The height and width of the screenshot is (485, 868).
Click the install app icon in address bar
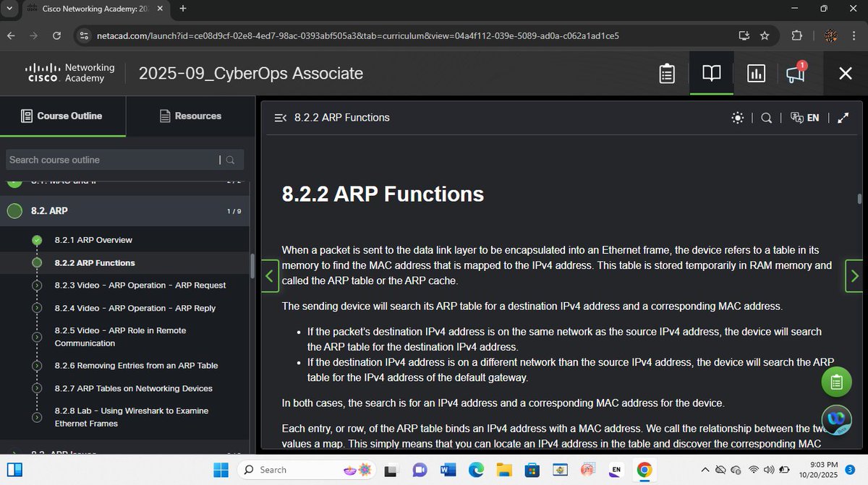(744, 35)
